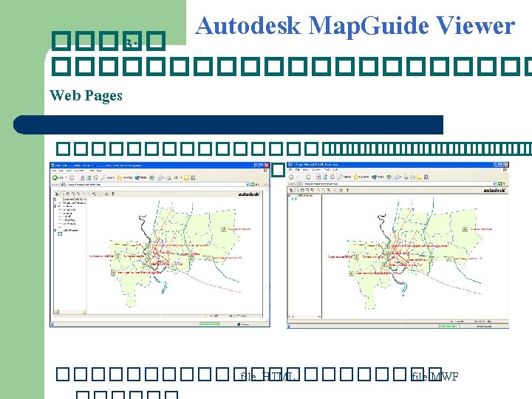Click yellow folder icon in left browser toolbar
Image resolution: width=532 pixels, height=399 pixels.
click(186, 177)
